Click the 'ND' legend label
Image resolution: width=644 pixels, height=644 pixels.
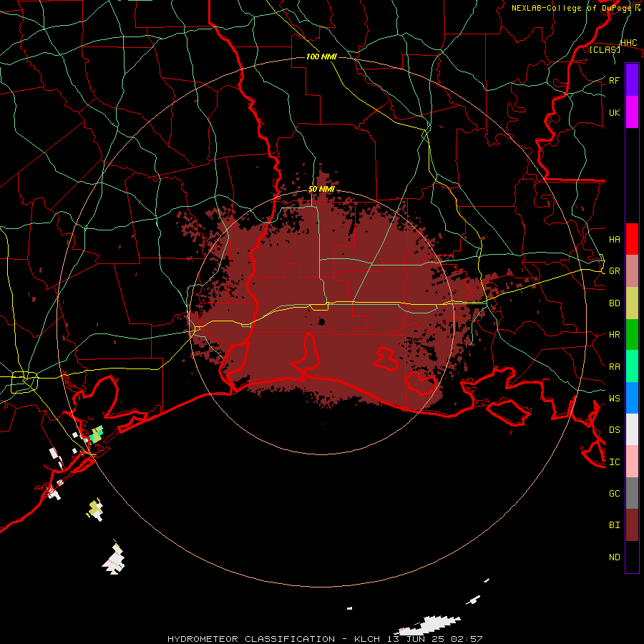(x=614, y=557)
